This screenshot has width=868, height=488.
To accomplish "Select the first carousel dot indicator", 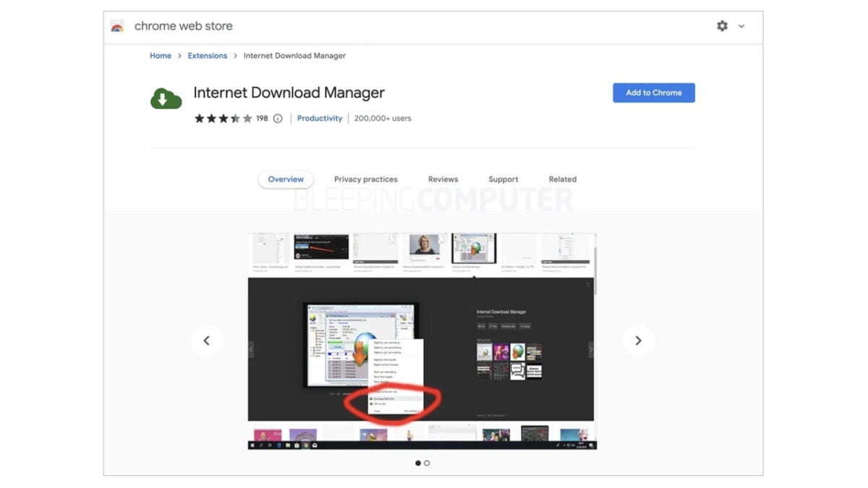I will (418, 463).
